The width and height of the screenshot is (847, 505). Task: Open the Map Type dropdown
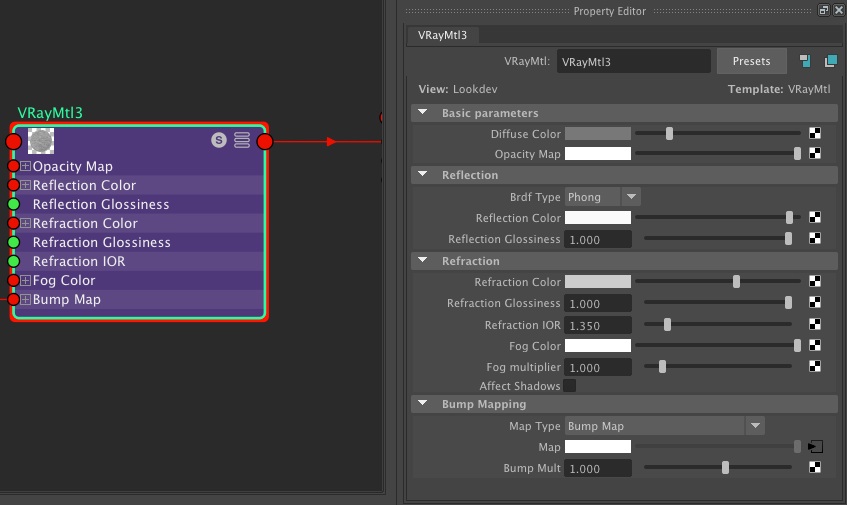pyautogui.click(x=664, y=426)
